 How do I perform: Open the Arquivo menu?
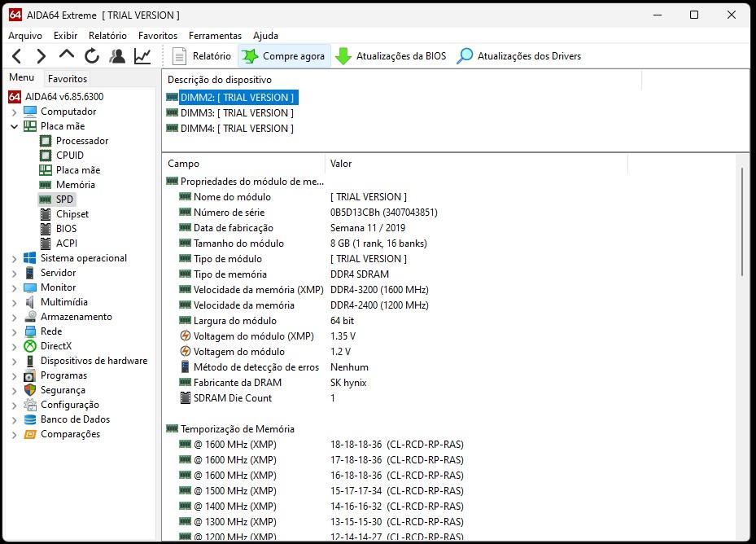(25, 36)
